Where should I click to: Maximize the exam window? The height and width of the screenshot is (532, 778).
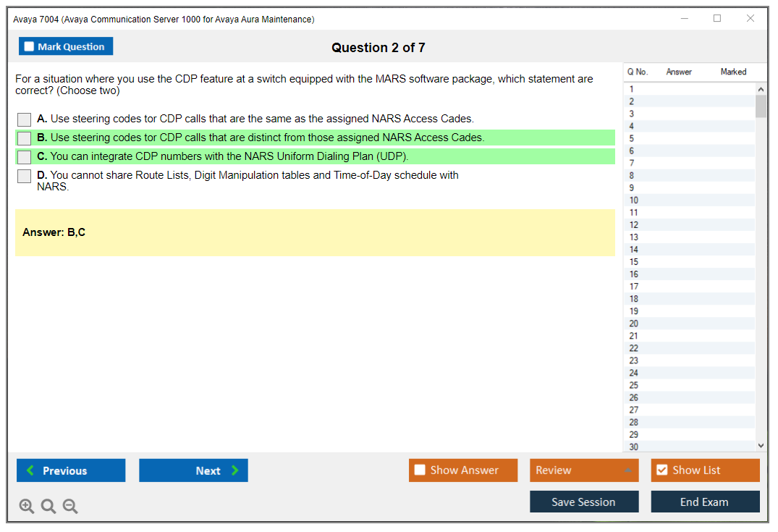pos(717,19)
